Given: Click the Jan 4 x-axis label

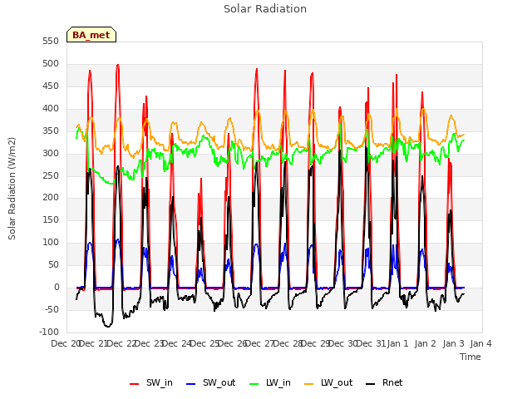Looking at the screenshot, I should click(481, 343).
